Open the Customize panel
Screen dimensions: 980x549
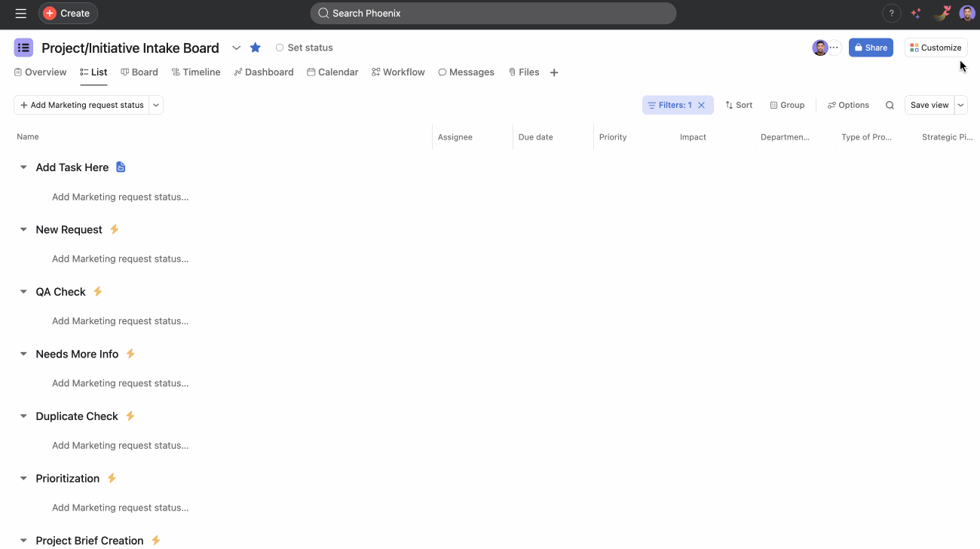pyautogui.click(x=936, y=48)
